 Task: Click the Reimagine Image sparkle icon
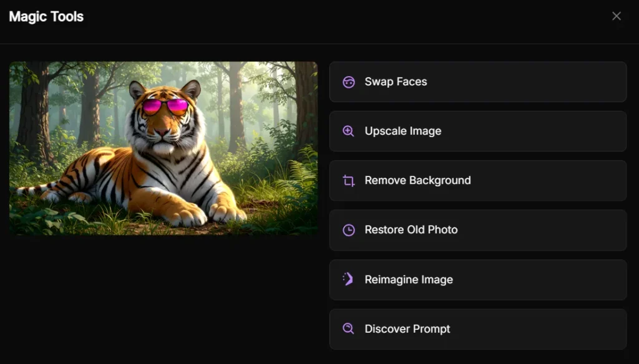(348, 279)
